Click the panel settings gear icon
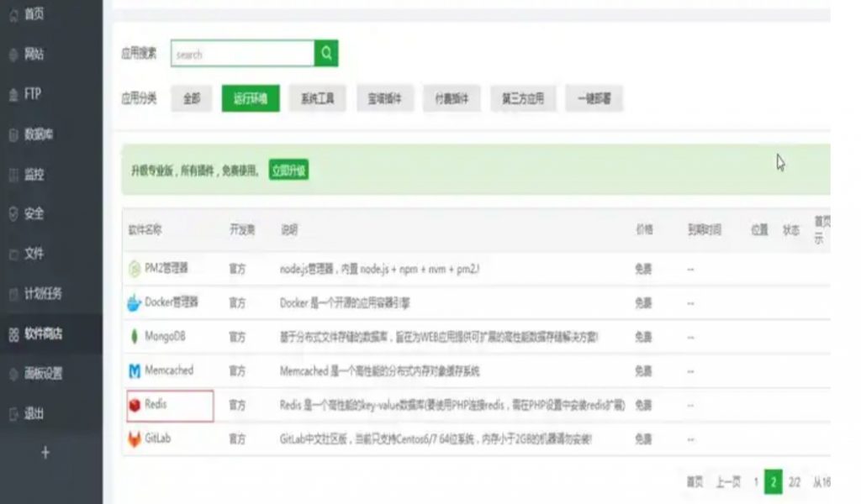This screenshot has height=504, width=861. [13, 374]
